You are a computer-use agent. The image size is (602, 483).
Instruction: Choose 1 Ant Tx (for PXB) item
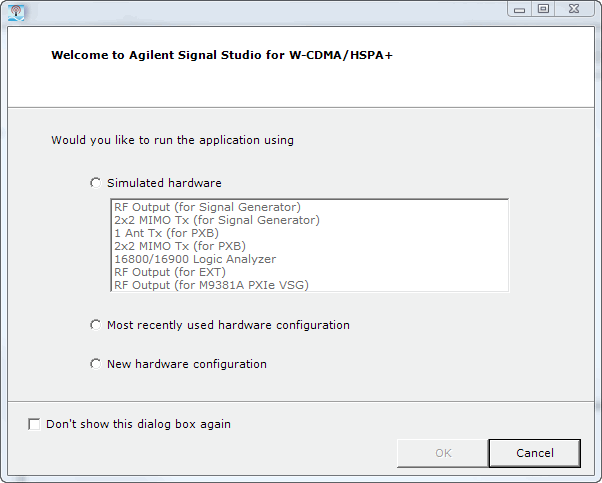pos(166,233)
